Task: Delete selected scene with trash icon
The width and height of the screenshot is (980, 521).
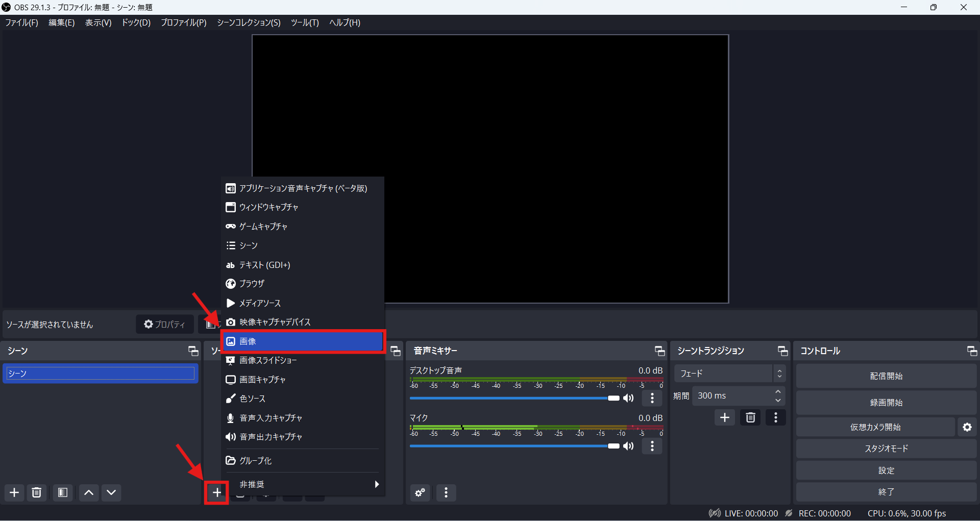Action: [37, 492]
